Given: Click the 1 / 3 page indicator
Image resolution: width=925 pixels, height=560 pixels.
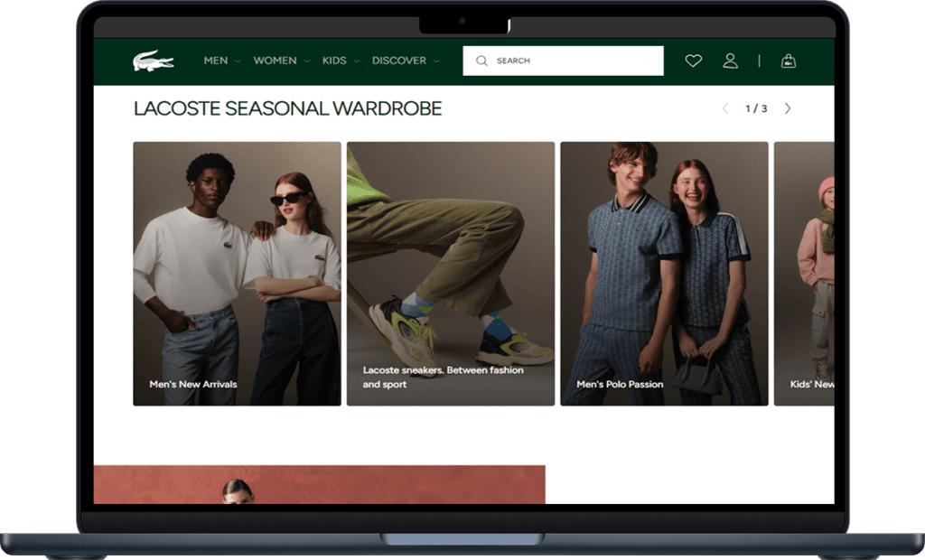Looking at the screenshot, I should click(756, 108).
